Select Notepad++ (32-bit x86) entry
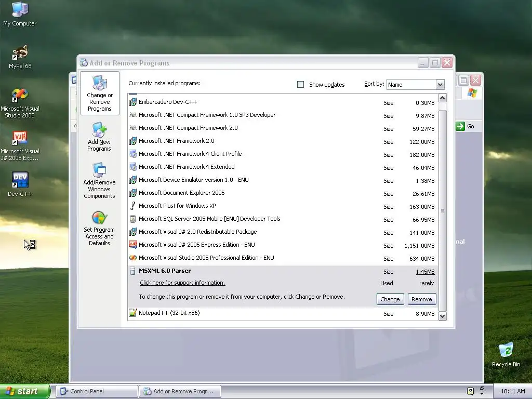The image size is (532, 399). click(283, 313)
